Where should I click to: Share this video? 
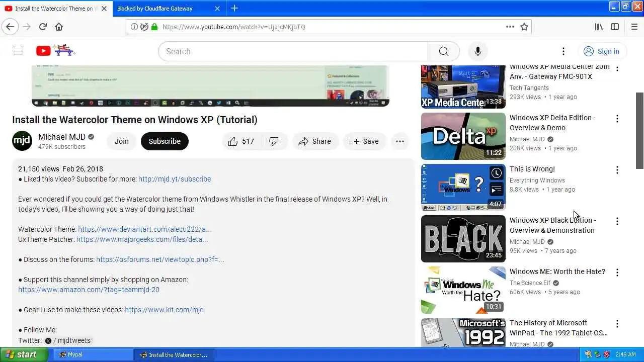pyautogui.click(x=315, y=141)
